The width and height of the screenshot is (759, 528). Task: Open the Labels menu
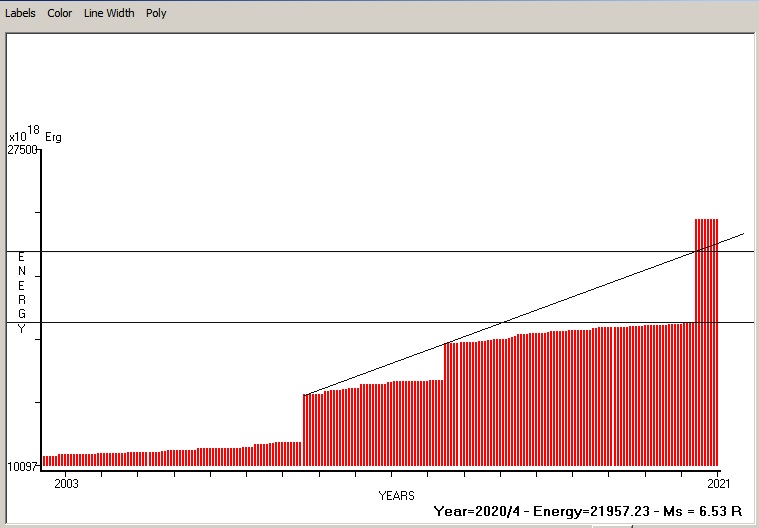point(20,13)
